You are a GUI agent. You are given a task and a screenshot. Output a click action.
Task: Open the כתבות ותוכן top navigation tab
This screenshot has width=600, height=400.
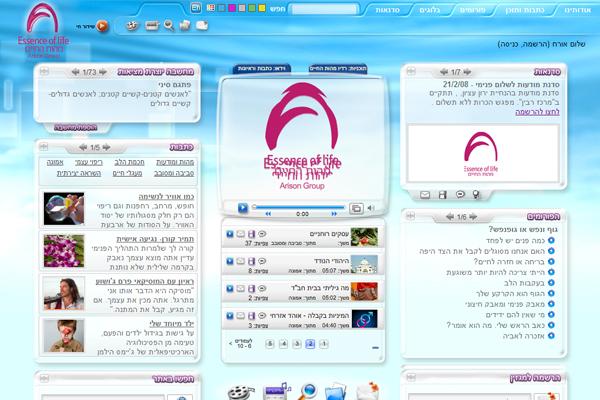pyautogui.click(x=525, y=10)
